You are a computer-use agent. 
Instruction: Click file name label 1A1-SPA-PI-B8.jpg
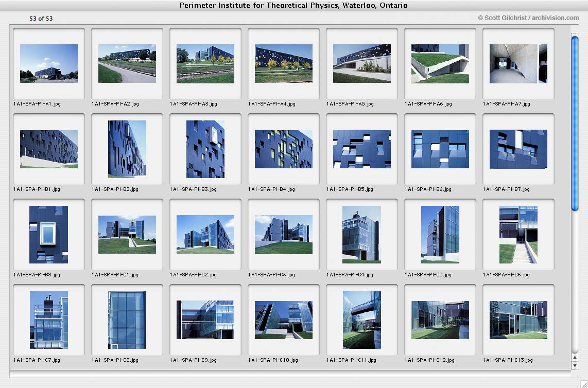tap(37, 275)
